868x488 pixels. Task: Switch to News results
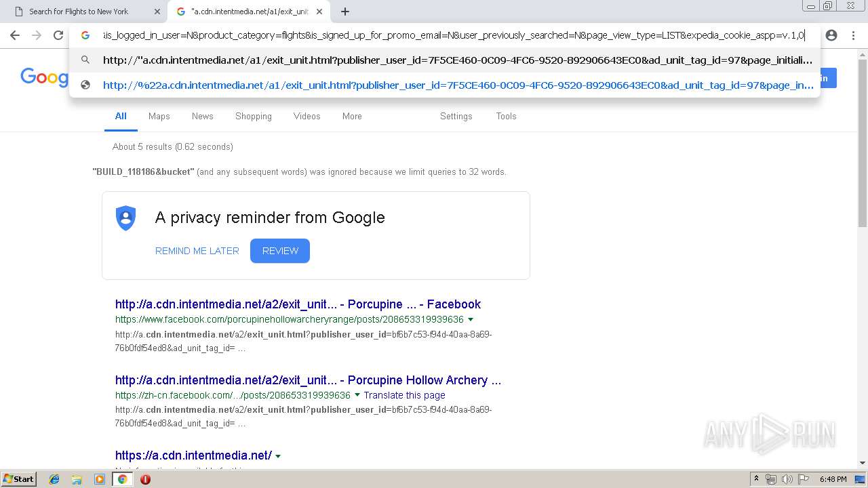203,117
